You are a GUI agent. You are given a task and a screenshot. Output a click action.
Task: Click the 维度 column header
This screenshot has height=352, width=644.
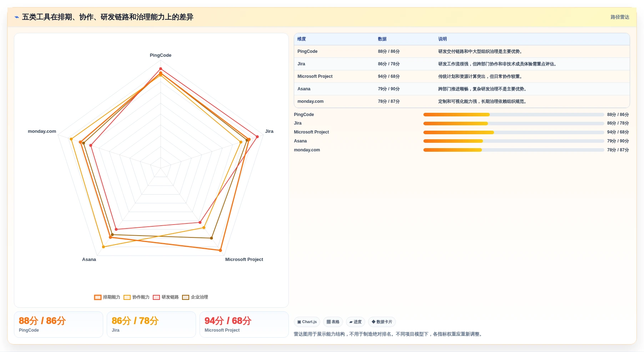[x=302, y=39]
